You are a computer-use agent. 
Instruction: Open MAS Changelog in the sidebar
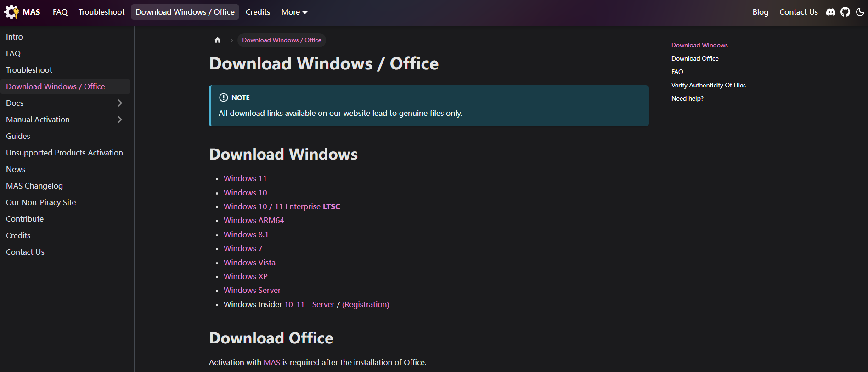point(34,186)
